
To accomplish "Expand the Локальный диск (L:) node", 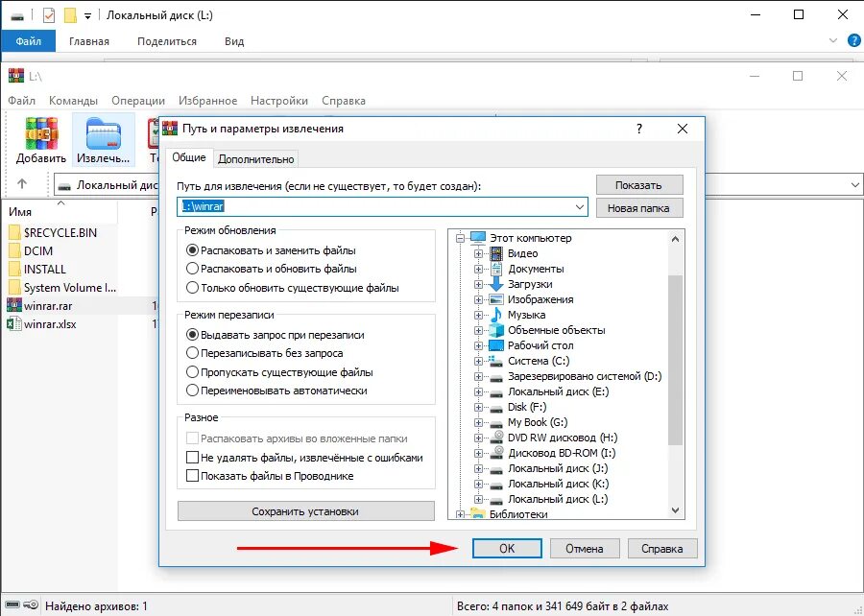I will (478, 499).
